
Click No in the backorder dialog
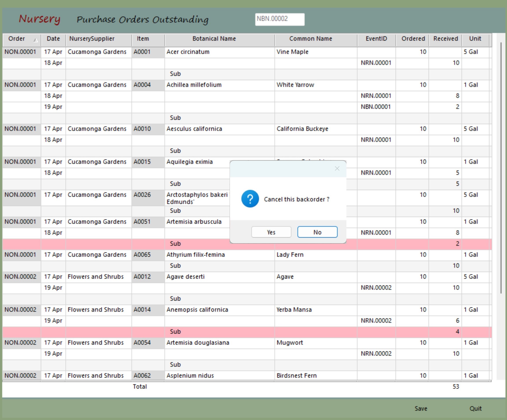tap(317, 232)
